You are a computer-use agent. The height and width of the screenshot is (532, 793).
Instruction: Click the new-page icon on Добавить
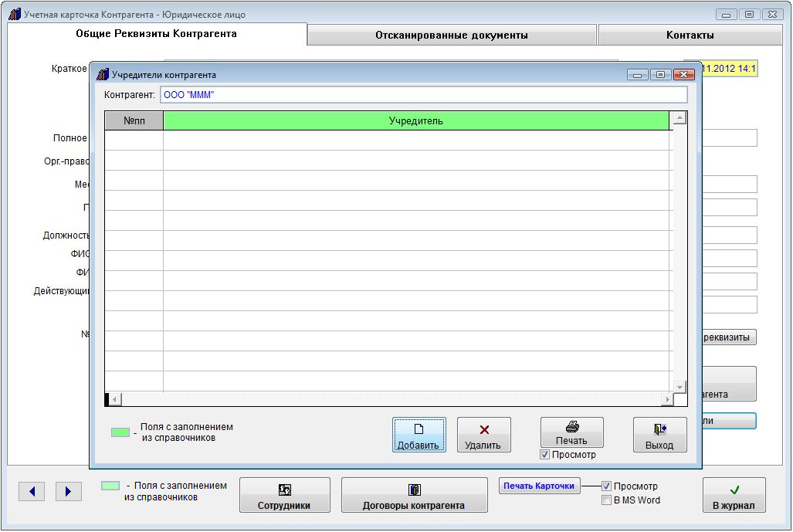[x=419, y=429]
